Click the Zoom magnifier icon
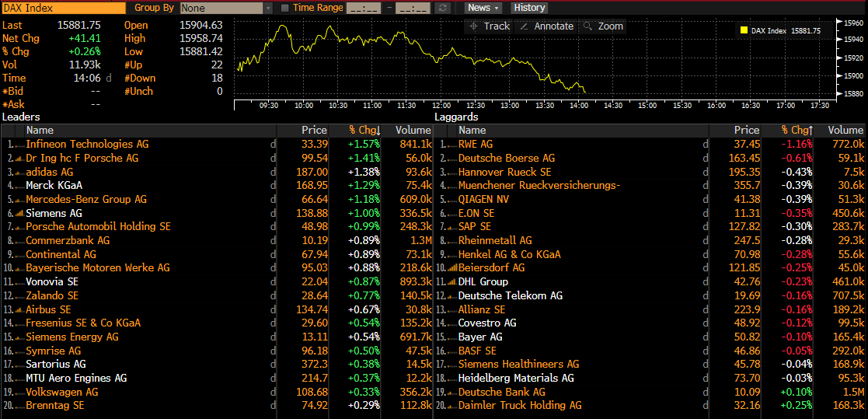 [587, 26]
